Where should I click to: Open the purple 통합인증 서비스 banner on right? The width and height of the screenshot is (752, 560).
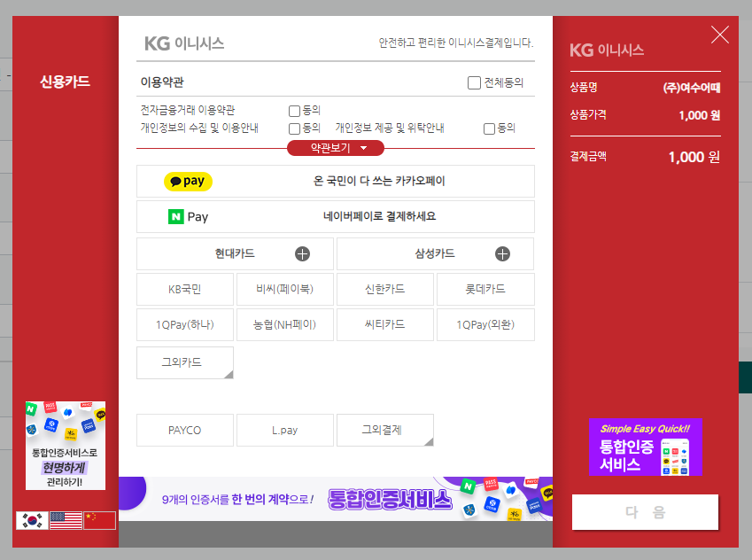coord(645,447)
